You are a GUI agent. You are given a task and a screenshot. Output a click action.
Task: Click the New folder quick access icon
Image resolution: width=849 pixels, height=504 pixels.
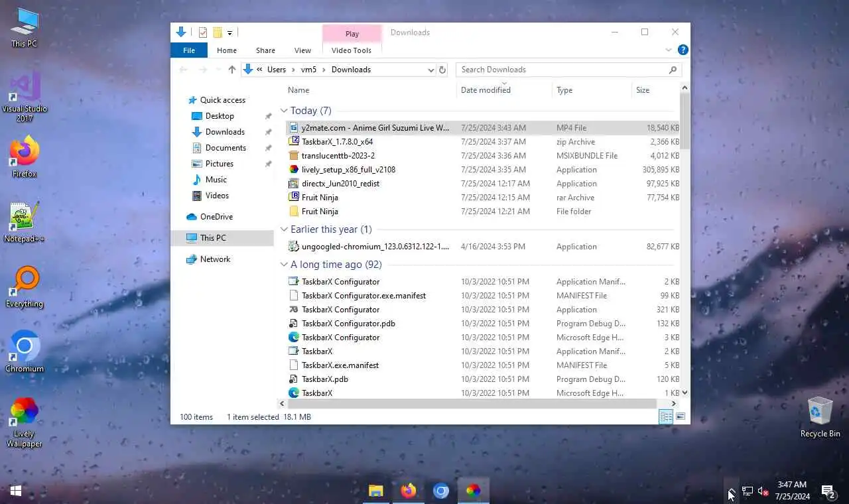pos(218,32)
